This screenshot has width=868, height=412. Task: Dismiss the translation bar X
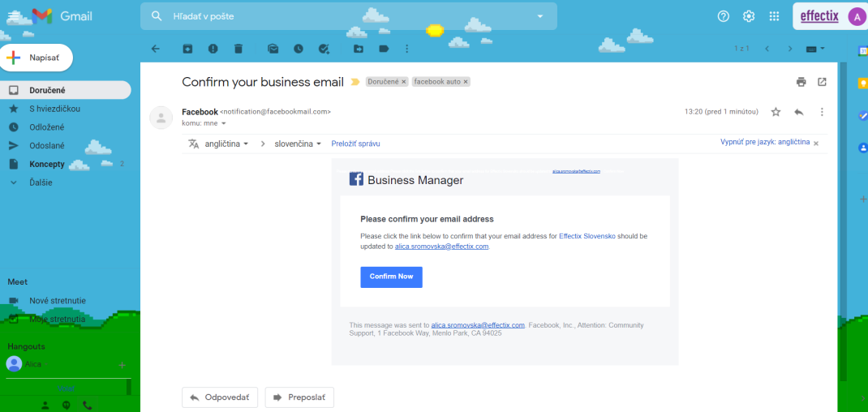pos(816,143)
